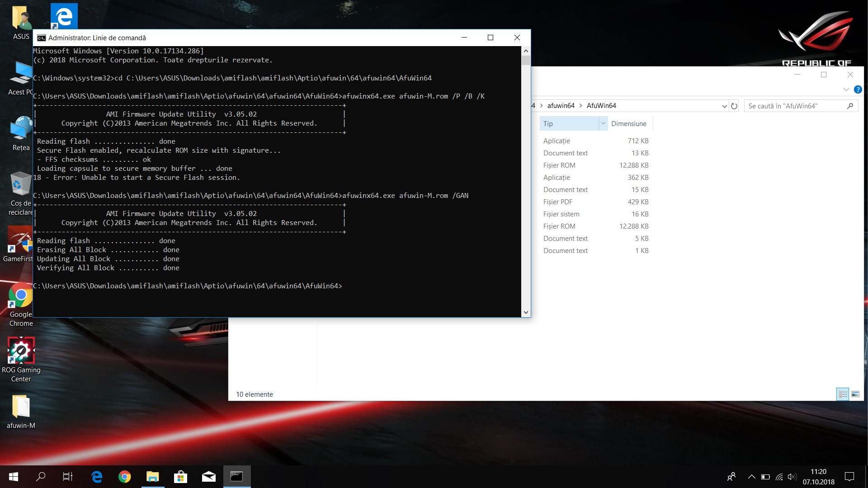Select the 712 KB Aplicație file row
Viewport: 868px width, 488px height.
tap(596, 141)
